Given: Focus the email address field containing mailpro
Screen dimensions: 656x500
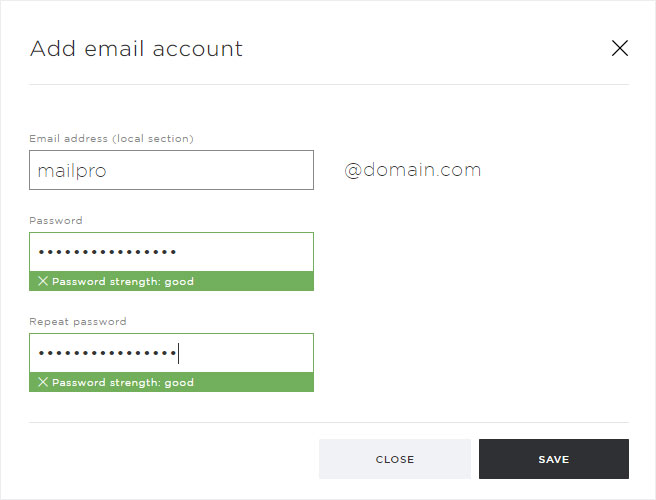Looking at the screenshot, I should pyautogui.click(x=171, y=170).
